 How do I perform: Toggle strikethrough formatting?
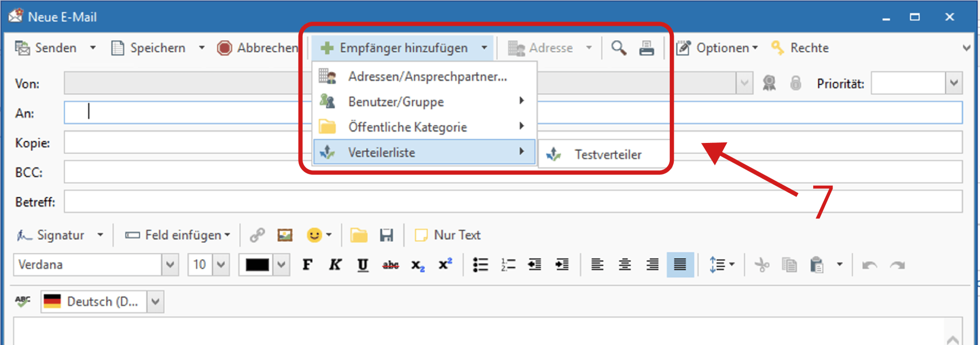pyautogui.click(x=390, y=265)
